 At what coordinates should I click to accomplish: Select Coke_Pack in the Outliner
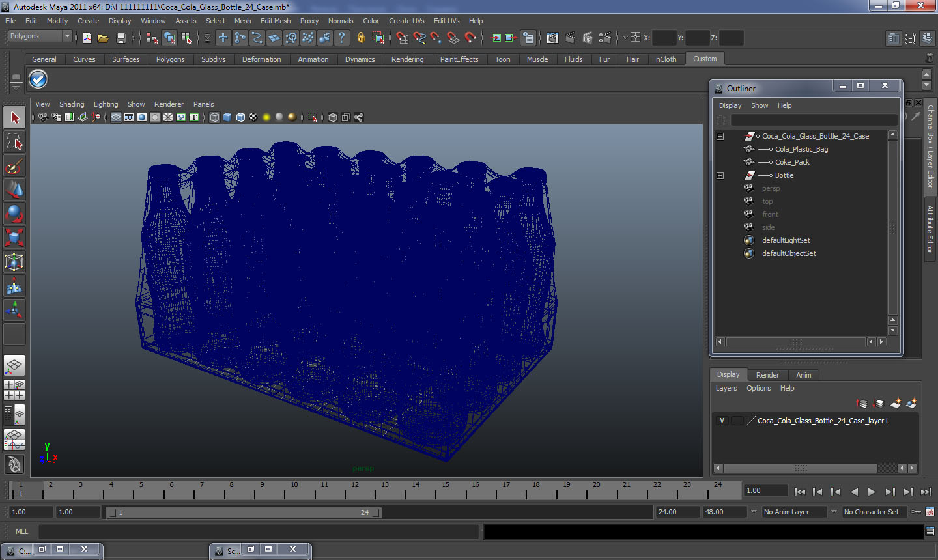pos(792,162)
